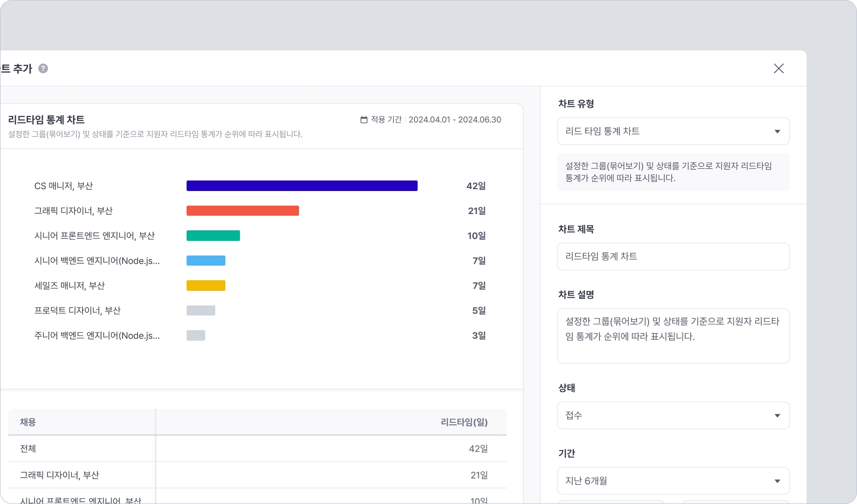Click the yellow 세일즈 매니저 bar
This screenshot has width=857, height=504.
click(206, 286)
